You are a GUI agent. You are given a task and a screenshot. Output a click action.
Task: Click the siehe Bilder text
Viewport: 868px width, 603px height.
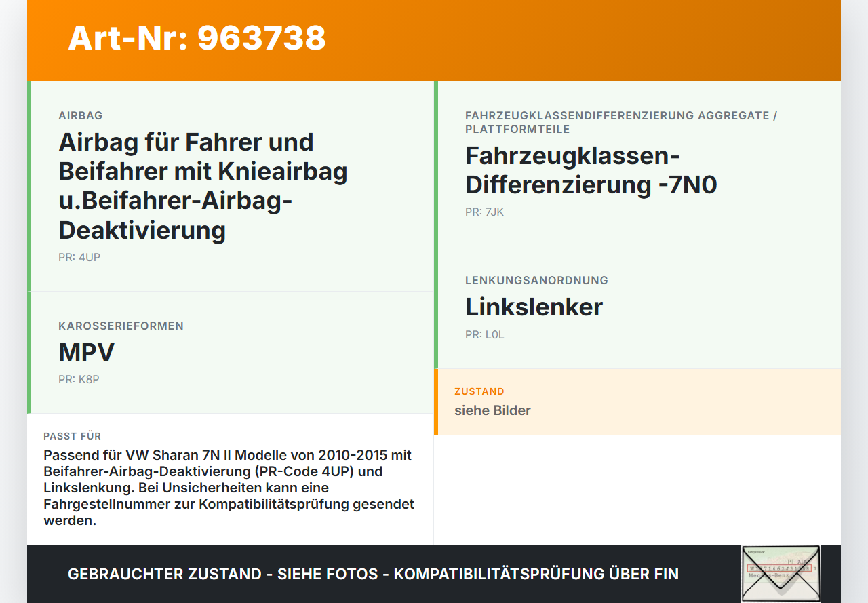(x=492, y=410)
